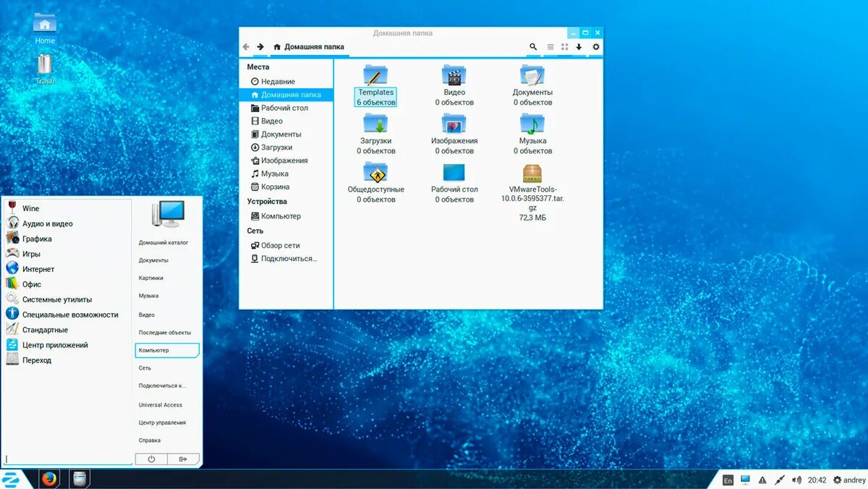Select the list view icon
The height and width of the screenshot is (489, 868).
point(550,46)
